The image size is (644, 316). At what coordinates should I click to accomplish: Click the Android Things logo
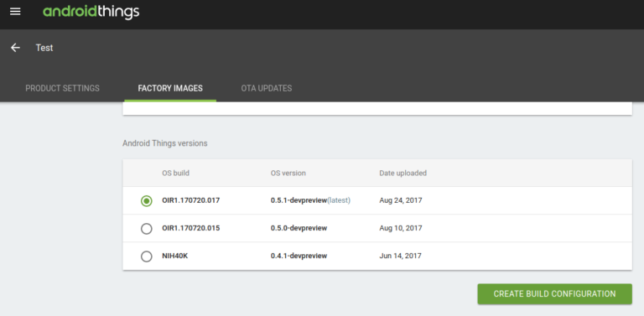click(x=91, y=12)
